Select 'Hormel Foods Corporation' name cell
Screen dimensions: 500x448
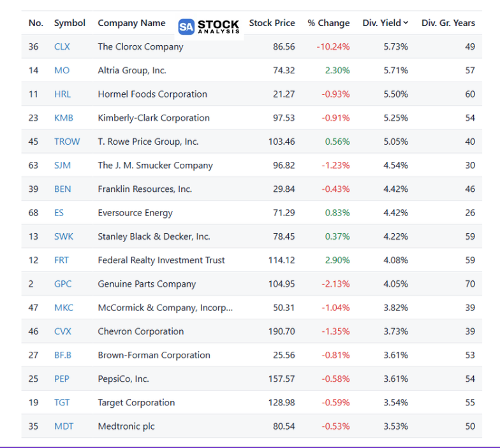click(x=152, y=94)
